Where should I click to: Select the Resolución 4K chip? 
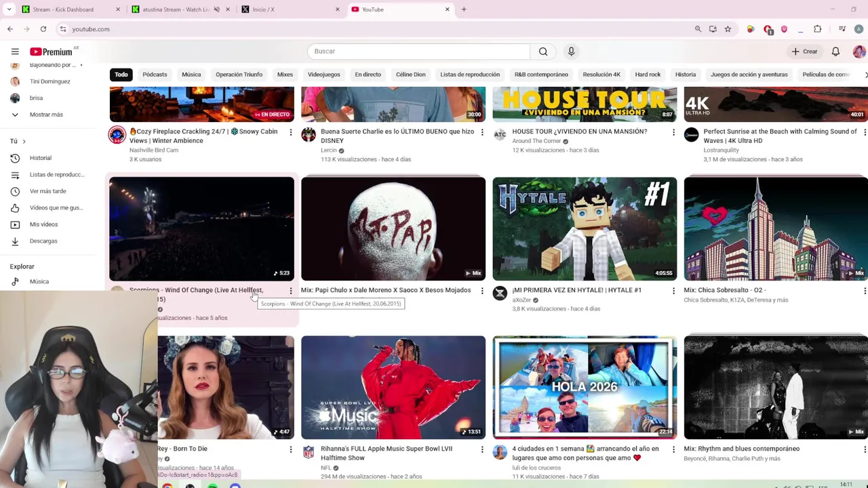coord(601,75)
